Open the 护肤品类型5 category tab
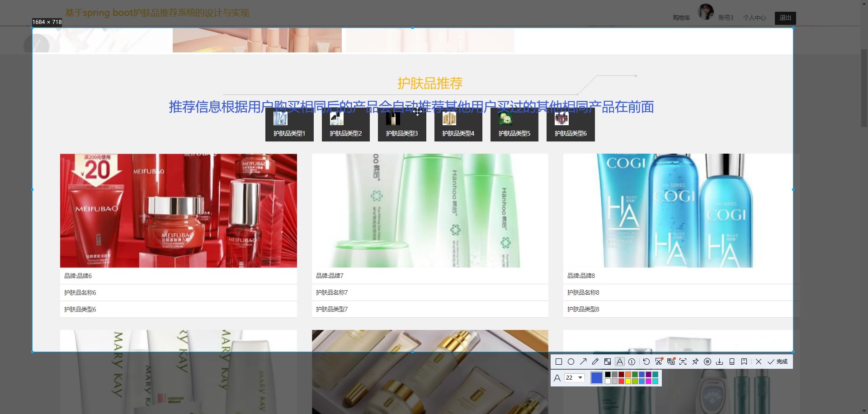The width and height of the screenshot is (868, 414). [x=514, y=125]
